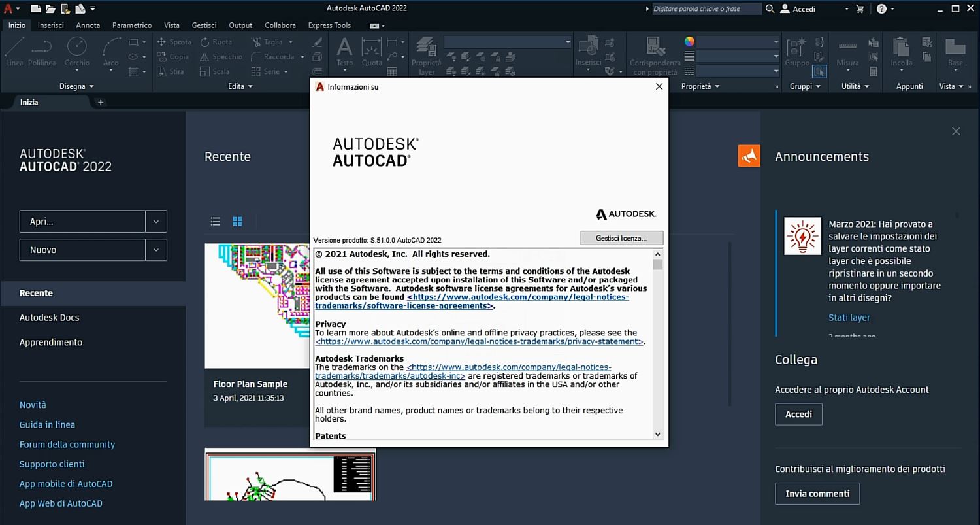Click the Specchio mirror tool
The image size is (980, 525).
point(221,57)
